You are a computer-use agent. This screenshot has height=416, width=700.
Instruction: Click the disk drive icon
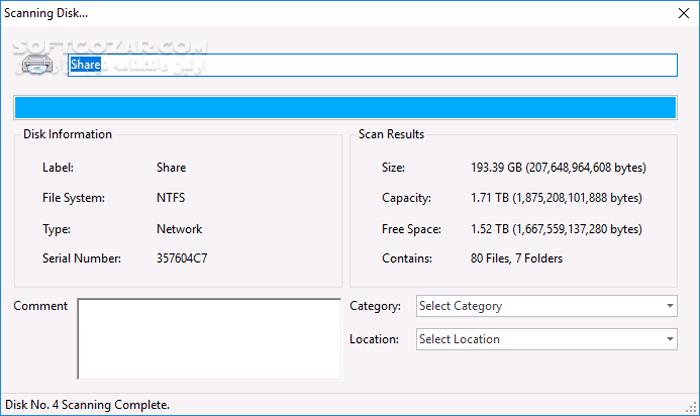pos(38,65)
